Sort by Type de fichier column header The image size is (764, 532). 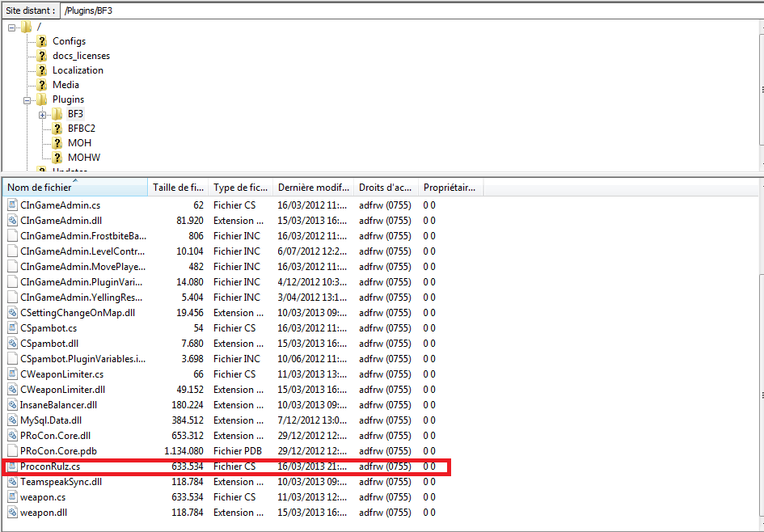click(x=240, y=188)
